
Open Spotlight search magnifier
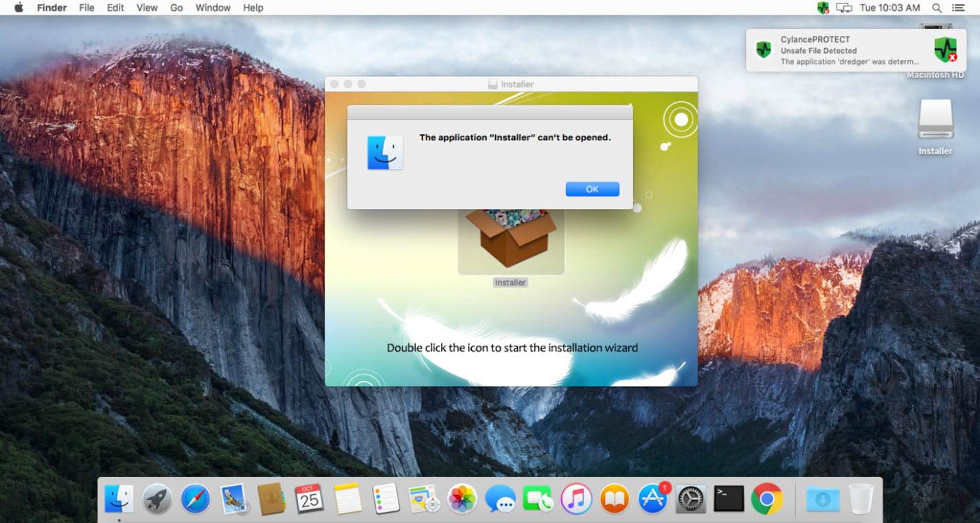tap(937, 8)
